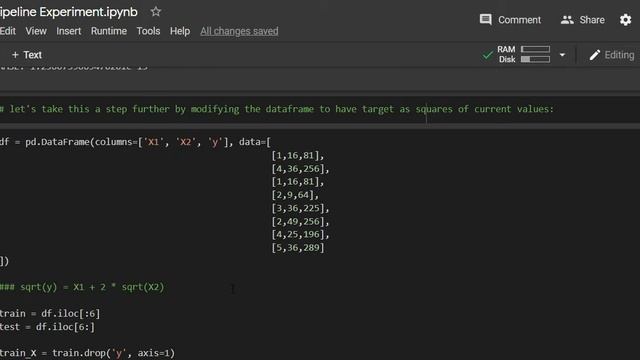Click data row [3,36,225]
The image size is (640, 360).
click(x=300, y=208)
